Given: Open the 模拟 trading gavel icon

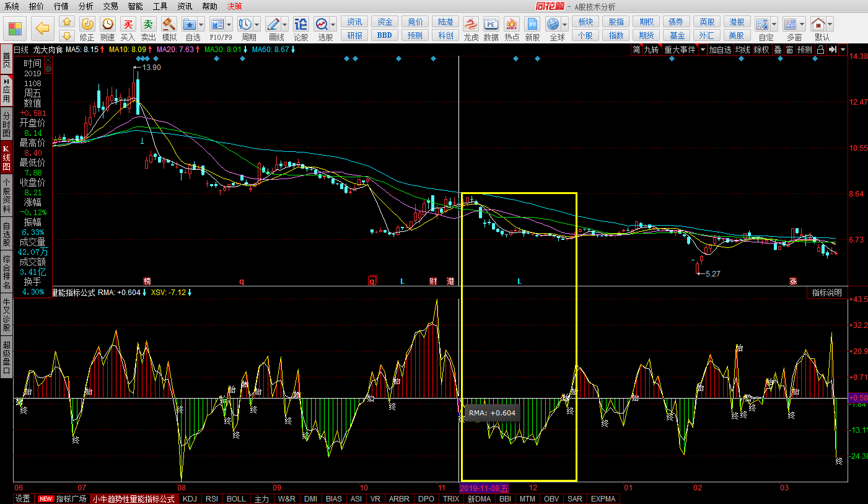Looking at the screenshot, I should (169, 24).
